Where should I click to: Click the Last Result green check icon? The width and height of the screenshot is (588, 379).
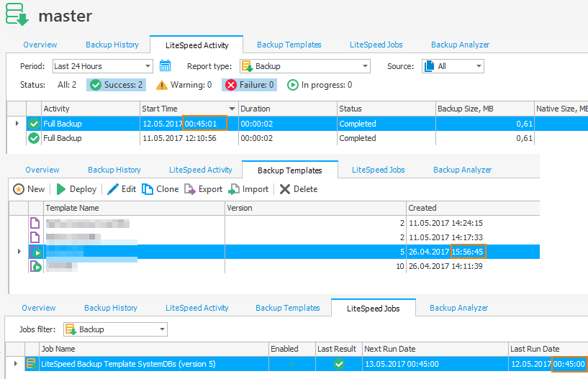point(339,364)
